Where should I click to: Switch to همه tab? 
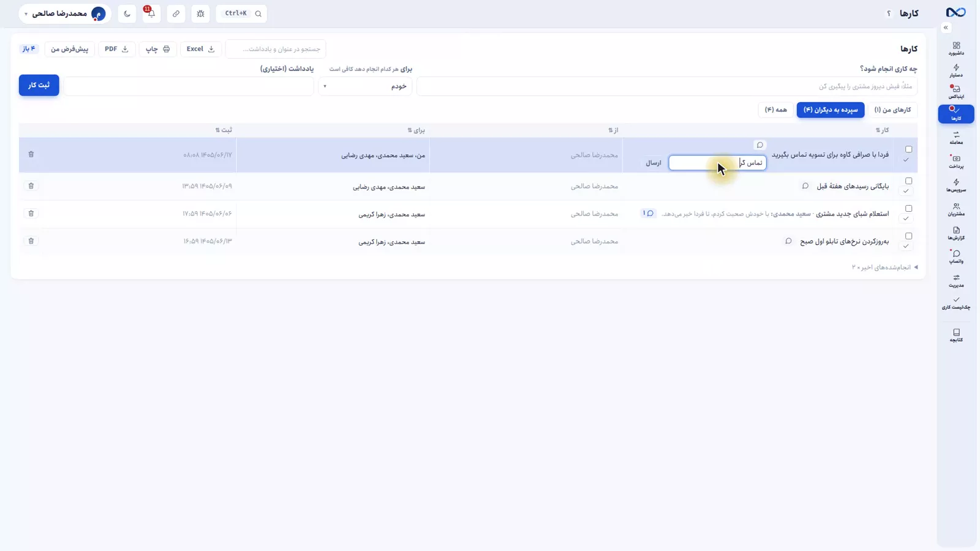(776, 110)
